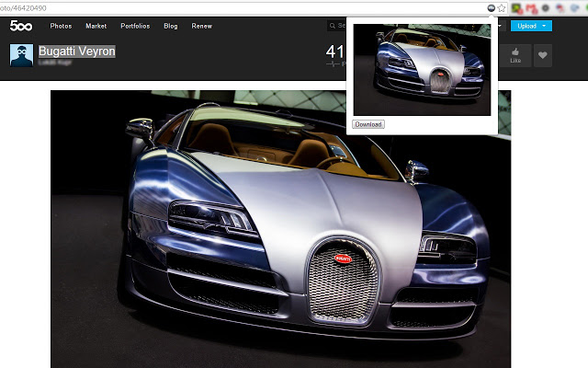
Task: Click the search magnifier icon
Action: pos(333,26)
